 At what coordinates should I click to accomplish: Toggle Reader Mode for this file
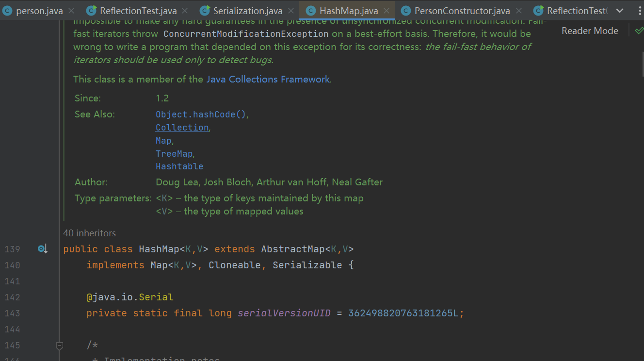click(x=590, y=31)
